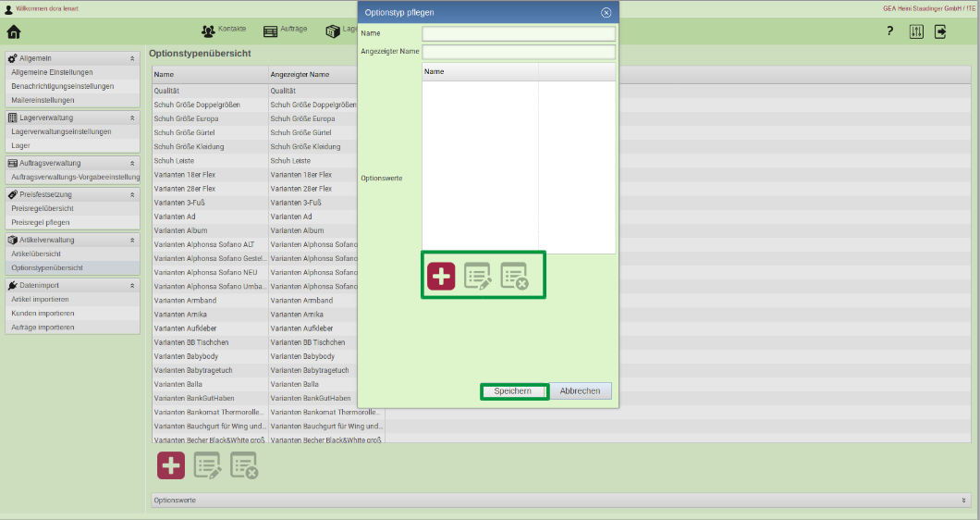Select Schuh Leiste row
Screen dimensions: 980x520
tap(255, 161)
